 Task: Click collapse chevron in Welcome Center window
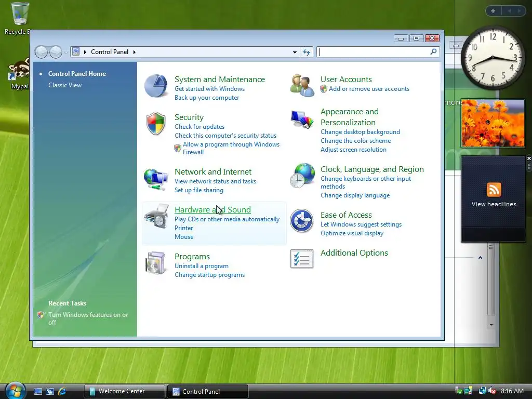pos(480,258)
